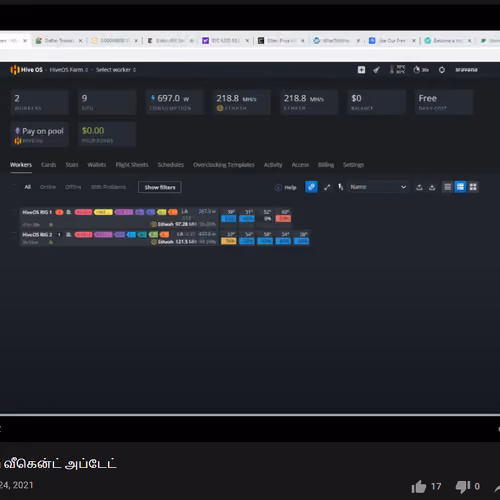Switch to the Stats tab
The width and height of the screenshot is (500, 500).
tap(72, 165)
